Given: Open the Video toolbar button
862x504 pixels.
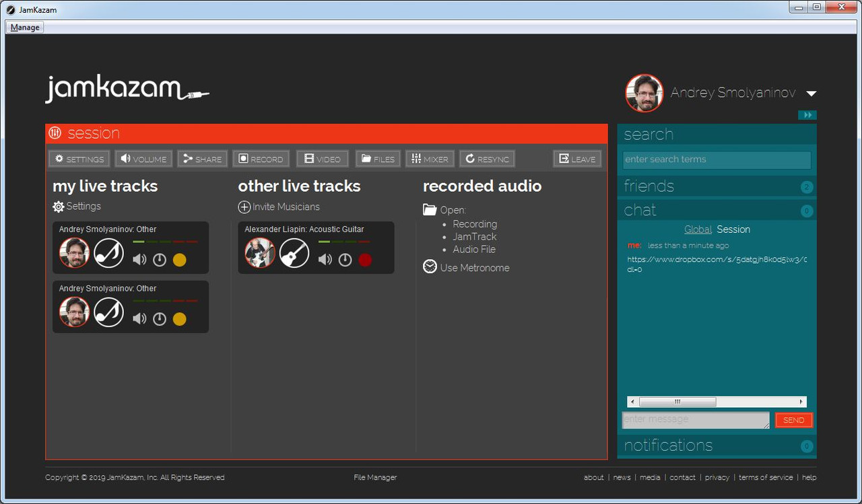Looking at the screenshot, I should (323, 159).
